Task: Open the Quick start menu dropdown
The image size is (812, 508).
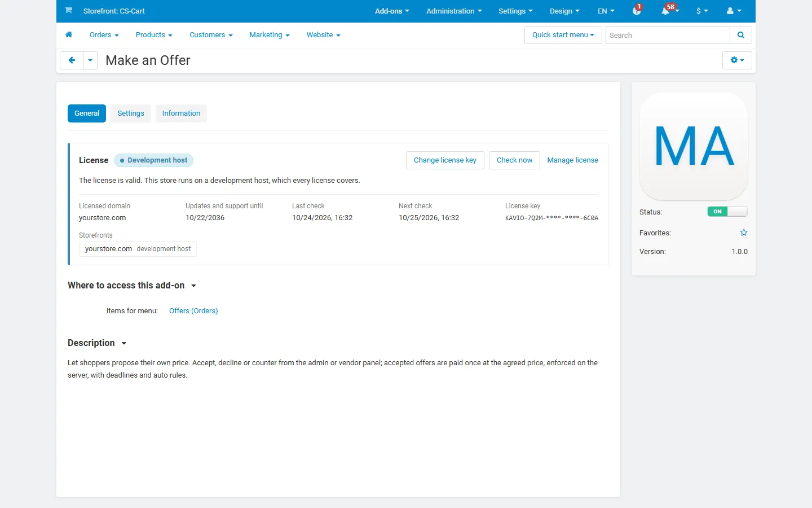Action: 563,35
